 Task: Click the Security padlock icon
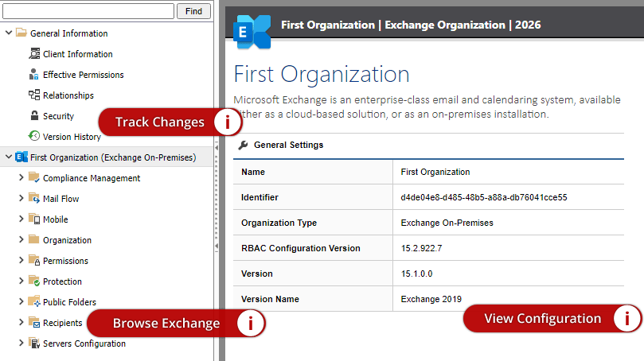click(x=34, y=115)
